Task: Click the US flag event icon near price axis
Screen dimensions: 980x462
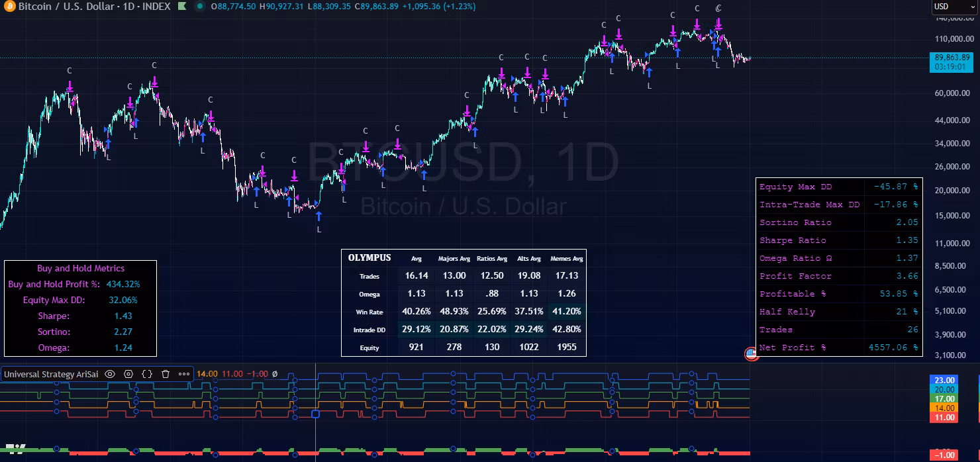Action: point(751,353)
